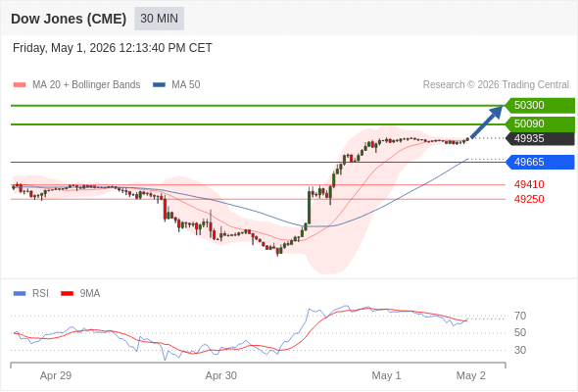Click the 9MA red legend swatch
578x392 pixels.
(x=67, y=294)
